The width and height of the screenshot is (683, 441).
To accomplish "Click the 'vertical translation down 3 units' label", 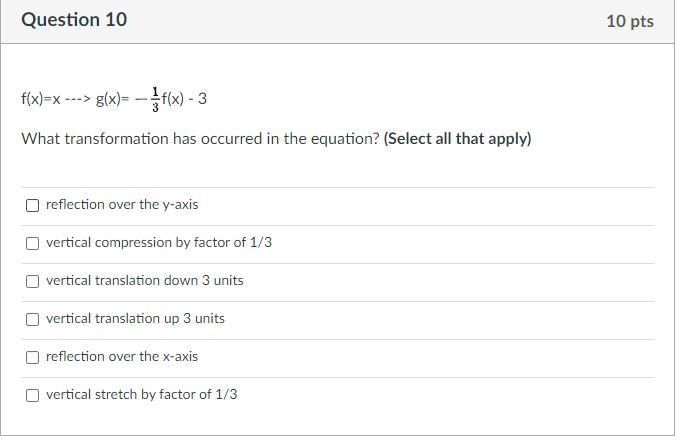I will (x=145, y=281).
